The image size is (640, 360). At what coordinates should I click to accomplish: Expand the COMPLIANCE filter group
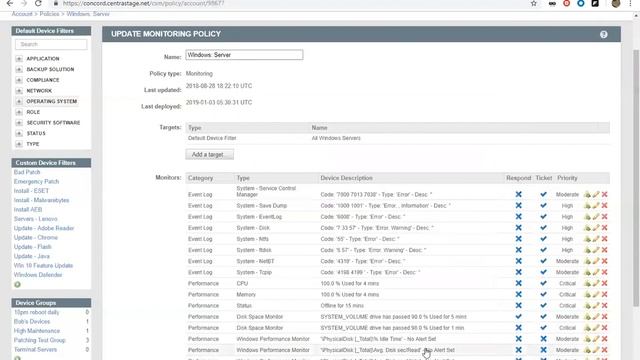[x=19, y=80]
